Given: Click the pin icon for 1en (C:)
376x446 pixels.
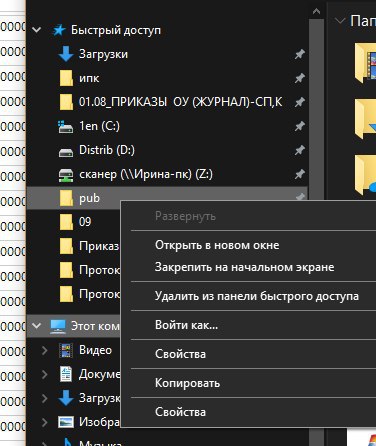Looking at the screenshot, I should (x=300, y=126).
